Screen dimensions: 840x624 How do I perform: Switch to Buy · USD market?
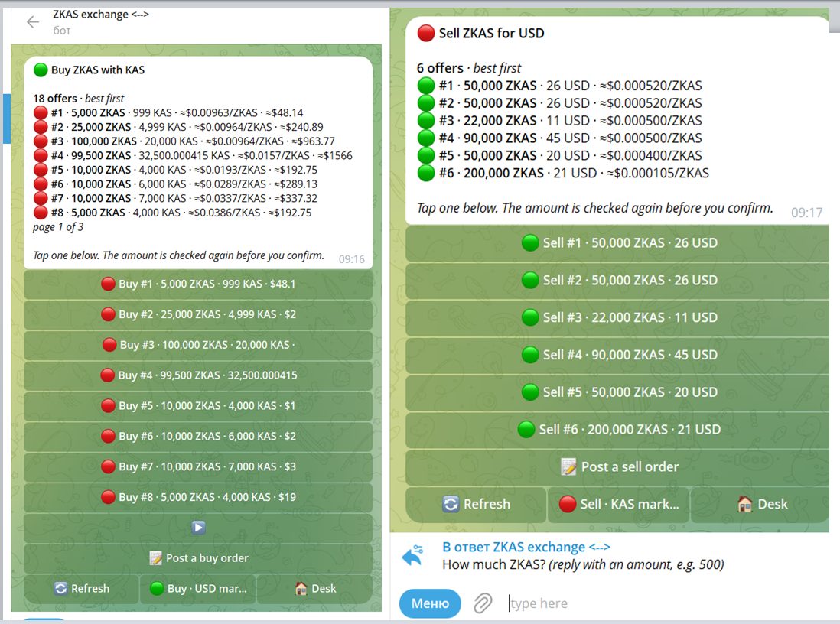pos(198,589)
